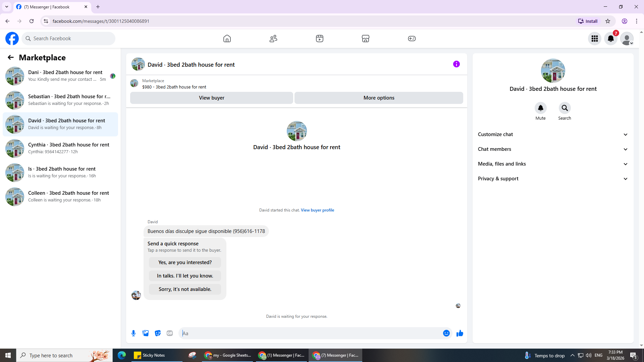
Task: Open the sticker picker icon
Action: point(158,333)
